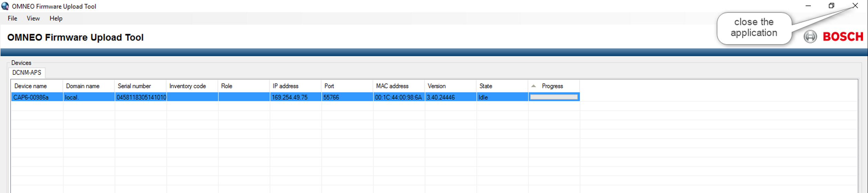Close the OMNEO Firmware Upload Tool
868x193 pixels.
coord(855,6)
